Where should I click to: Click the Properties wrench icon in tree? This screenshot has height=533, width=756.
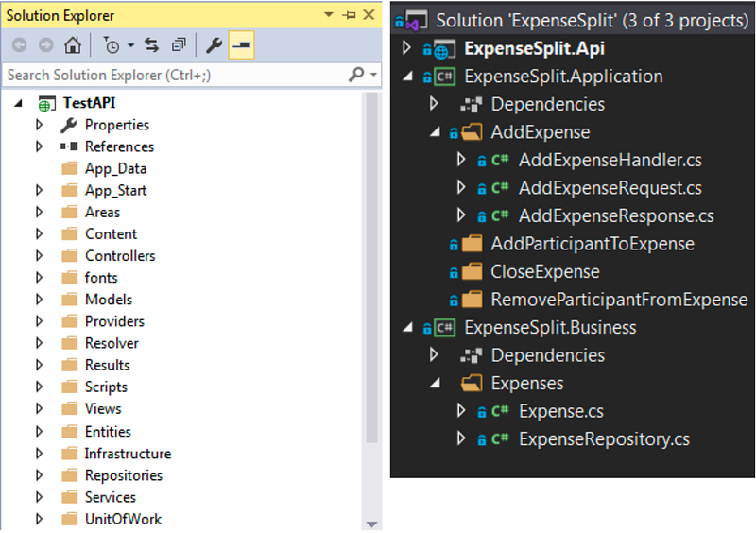(x=68, y=125)
